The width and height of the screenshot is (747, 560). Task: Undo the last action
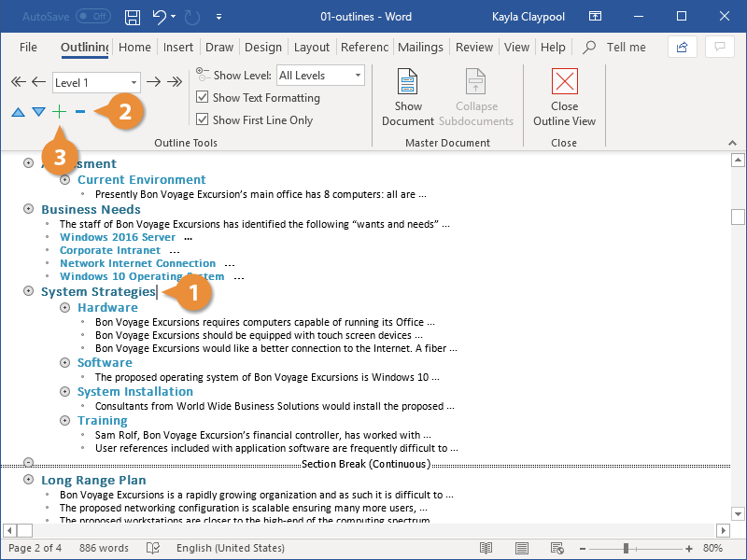(x=159, y=17)
